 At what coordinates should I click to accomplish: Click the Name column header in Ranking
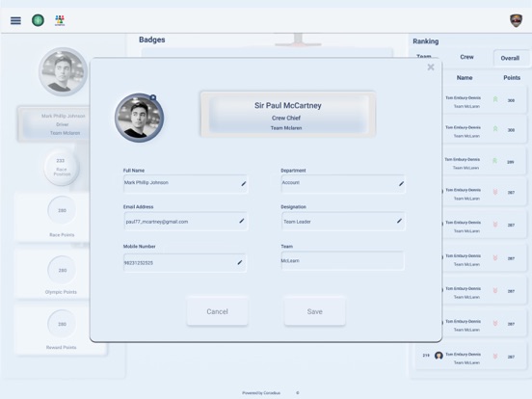click(465, 78)
